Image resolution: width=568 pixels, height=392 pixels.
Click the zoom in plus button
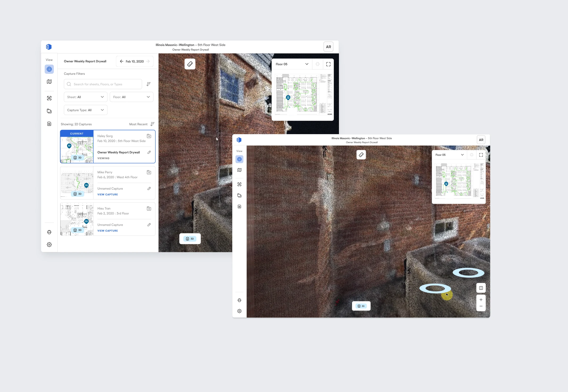[481, 300]
